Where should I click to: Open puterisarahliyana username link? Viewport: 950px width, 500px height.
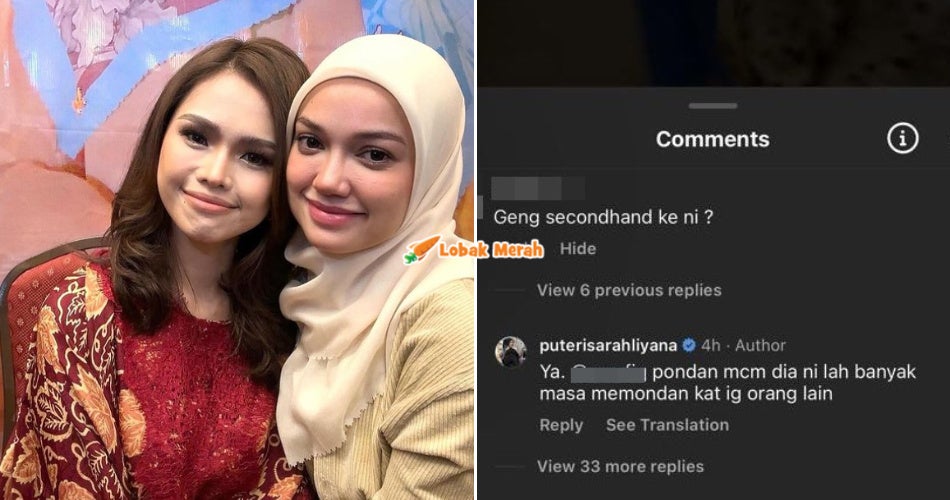(608, 345)
